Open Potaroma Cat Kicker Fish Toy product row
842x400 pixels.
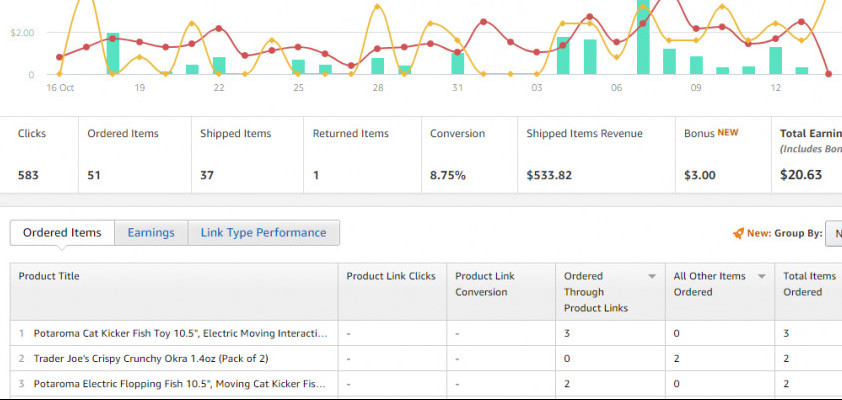pos(180,333)
